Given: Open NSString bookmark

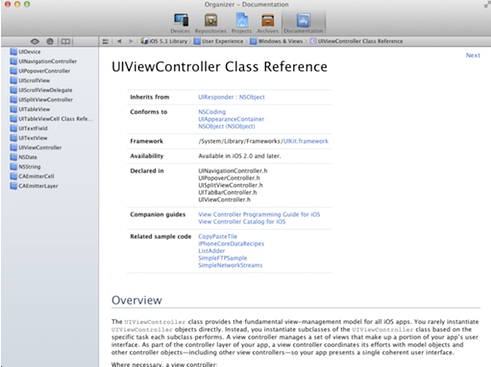Looking at the screenshot, I should pos(25,167).
